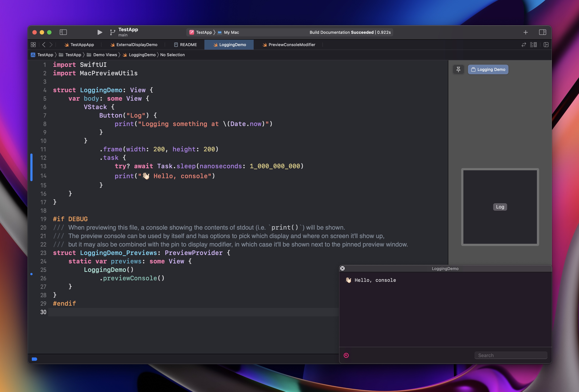The width and height of the screenshot is (579, 392).
Task: Run the app with the play button
Action: click(x=100, y=32)
